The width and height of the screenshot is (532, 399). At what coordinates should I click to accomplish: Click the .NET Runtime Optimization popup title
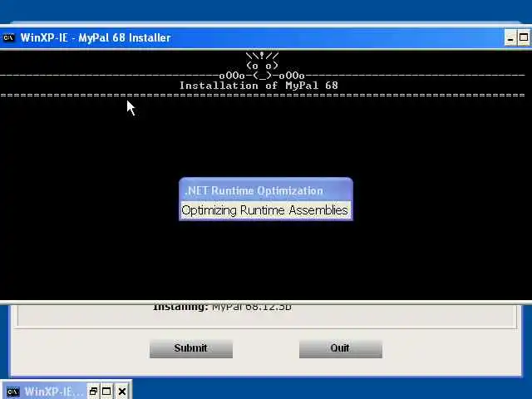(254, 190)
